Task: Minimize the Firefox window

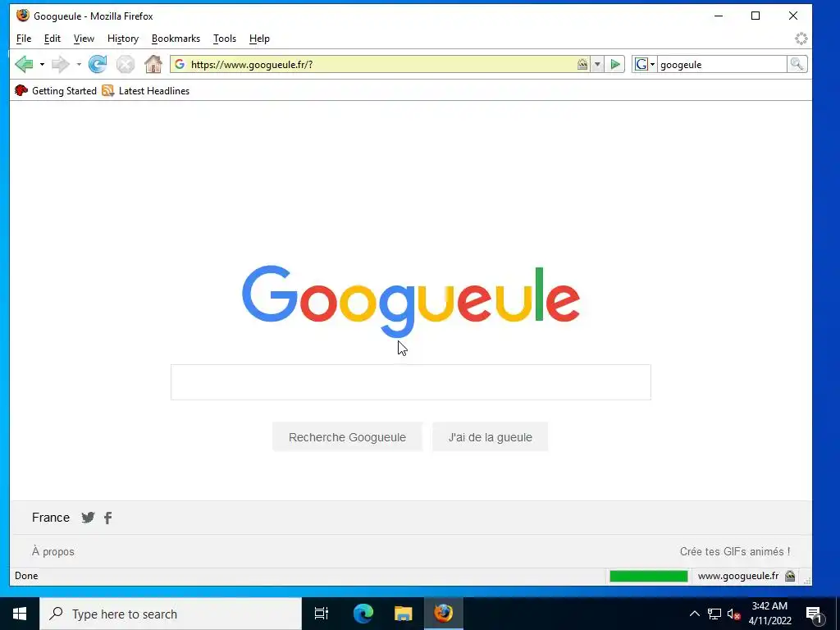Action: click(719, 16)
